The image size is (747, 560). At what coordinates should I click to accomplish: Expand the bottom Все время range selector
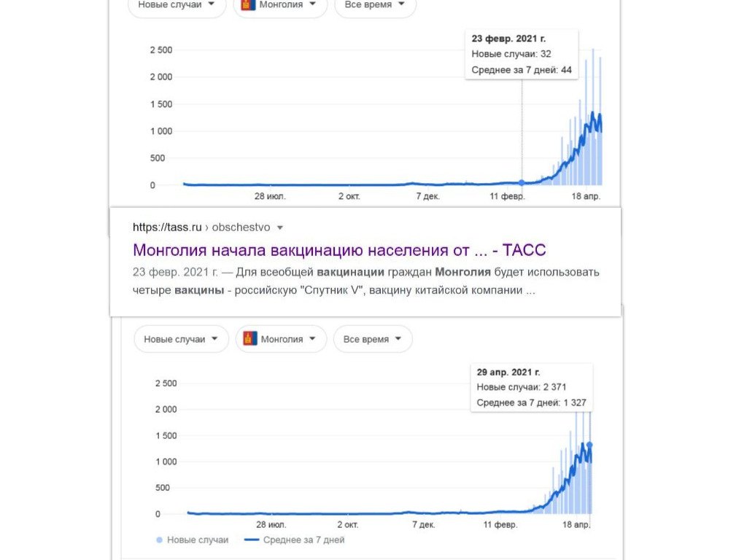point(373,339)
